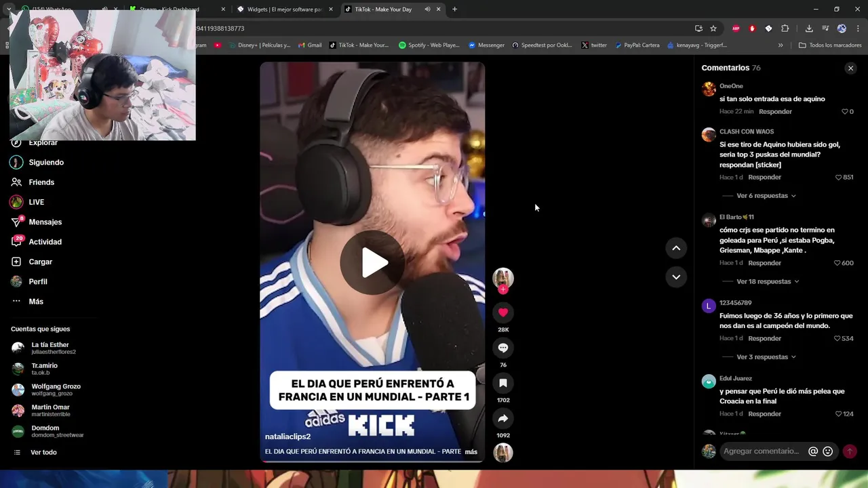Open the PayPal: Cartera bookmark

point(637,45)
